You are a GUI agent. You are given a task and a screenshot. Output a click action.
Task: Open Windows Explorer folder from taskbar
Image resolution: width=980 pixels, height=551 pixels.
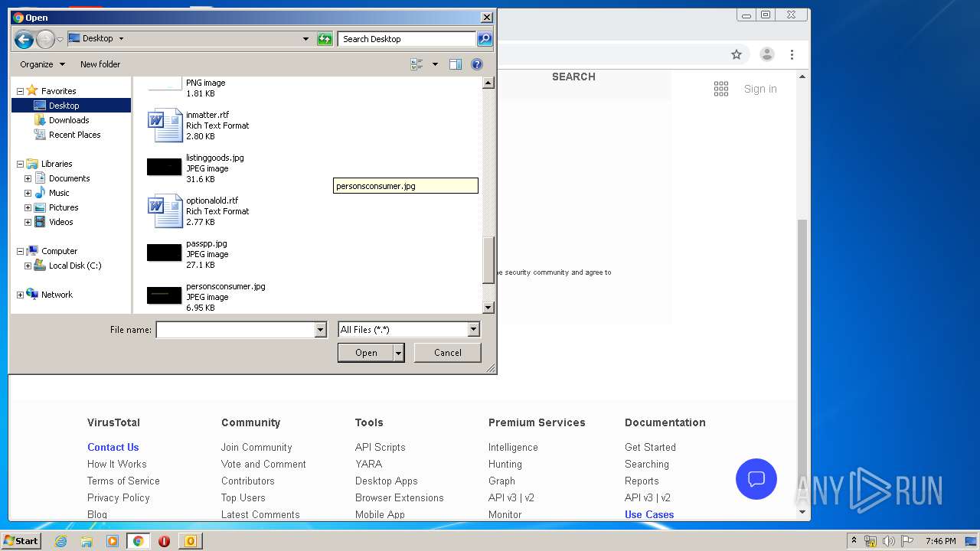(x=87, y=541)
